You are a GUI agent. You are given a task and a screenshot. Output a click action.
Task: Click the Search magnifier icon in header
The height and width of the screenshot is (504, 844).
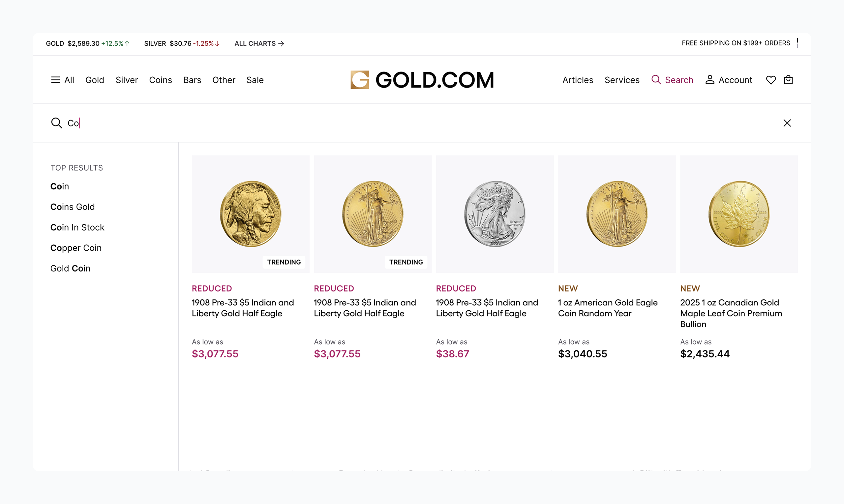coord(656,80)
